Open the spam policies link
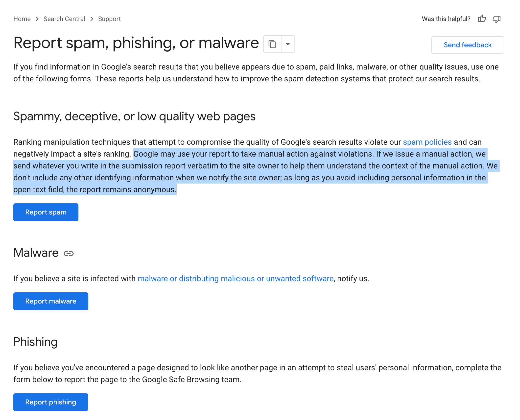 click(x=427, y=142)
